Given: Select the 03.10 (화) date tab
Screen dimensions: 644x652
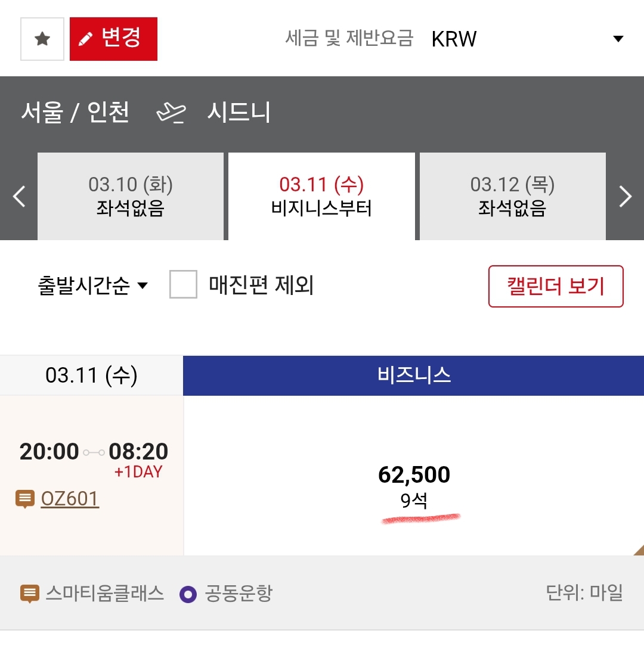Looking at the screenshot, I should [x=130, y=196].
